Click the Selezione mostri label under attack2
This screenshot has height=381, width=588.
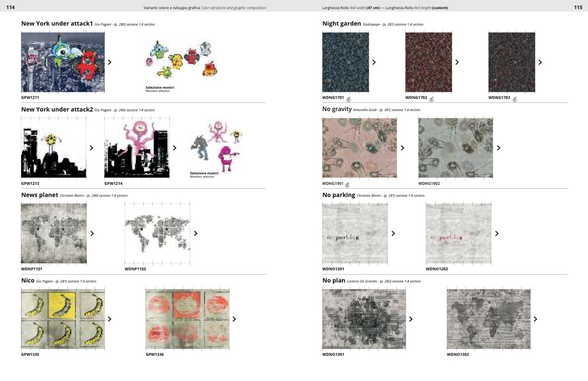[x=204, y=174]
